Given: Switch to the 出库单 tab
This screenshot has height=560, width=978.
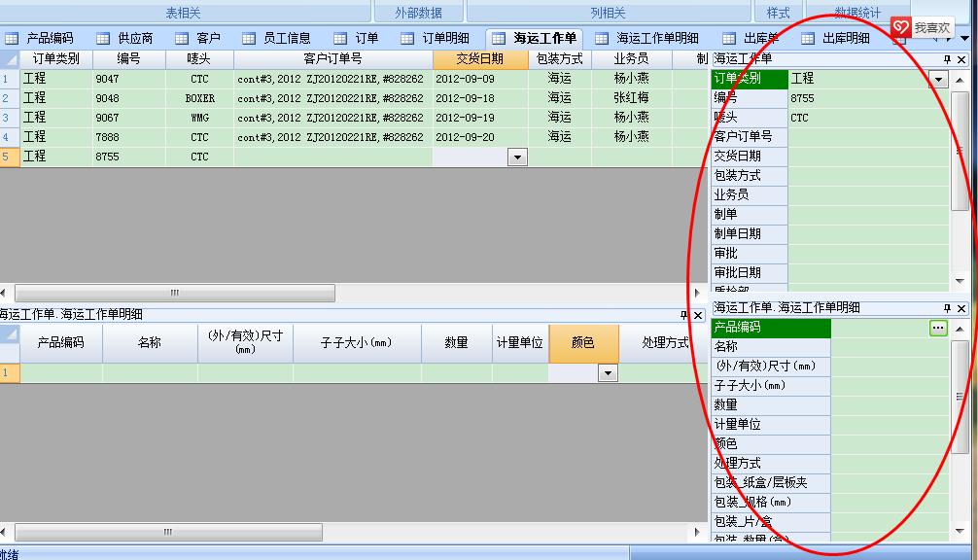Looking at the screenshot, I should (x=747, y=39).
